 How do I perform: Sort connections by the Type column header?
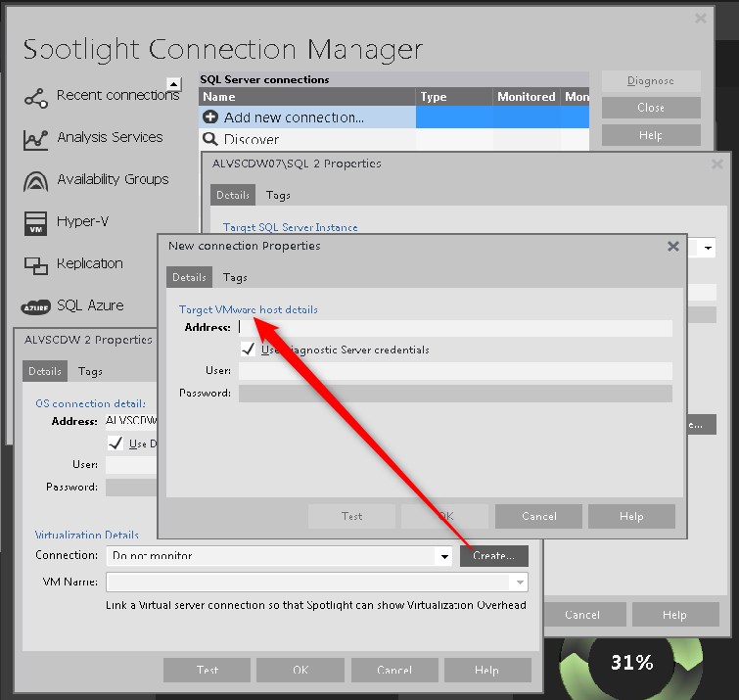tap(453, 97)
